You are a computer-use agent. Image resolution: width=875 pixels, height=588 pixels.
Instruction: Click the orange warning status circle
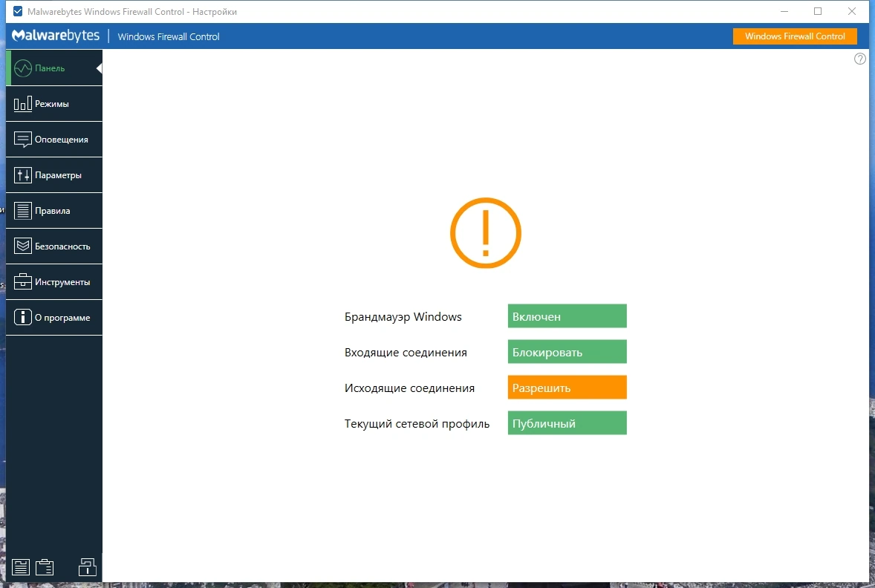point(486,232)
